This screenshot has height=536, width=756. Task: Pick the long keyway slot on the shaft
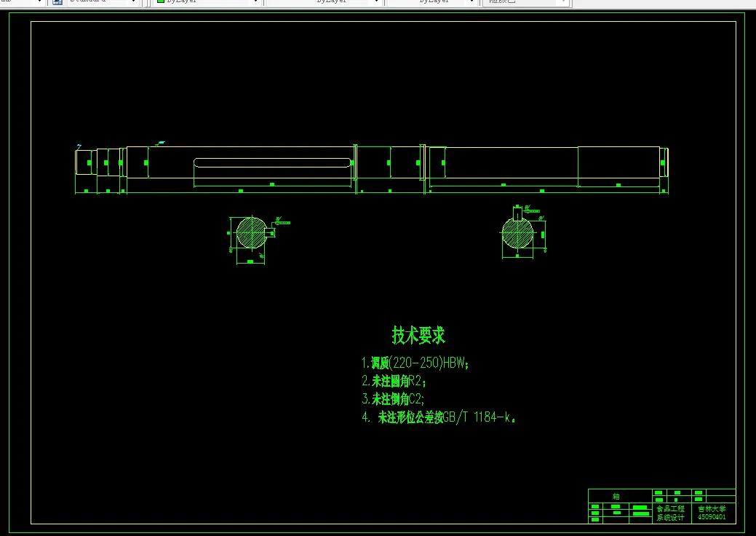[272, 162]
